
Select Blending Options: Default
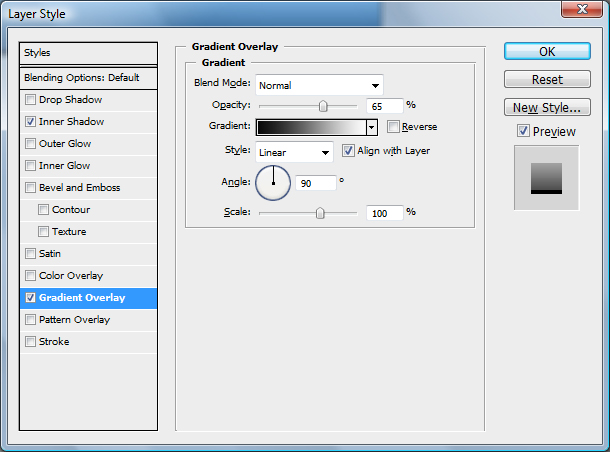click(89, 77)
